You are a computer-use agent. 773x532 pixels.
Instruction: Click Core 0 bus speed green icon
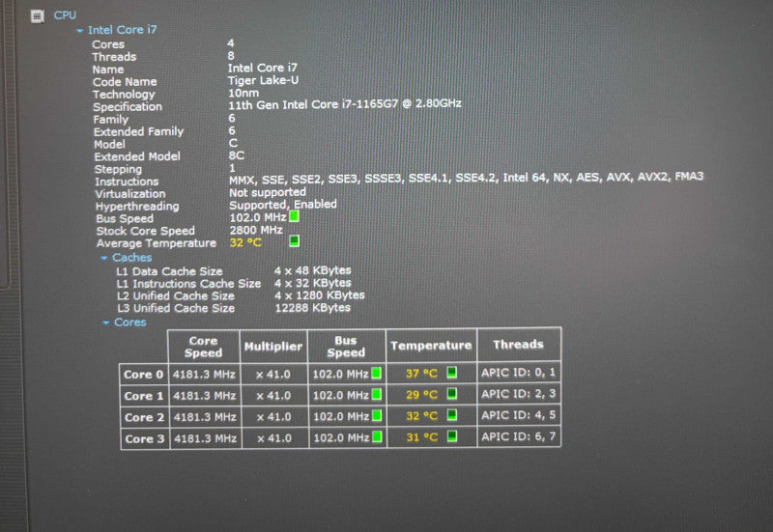coord(377,374)
